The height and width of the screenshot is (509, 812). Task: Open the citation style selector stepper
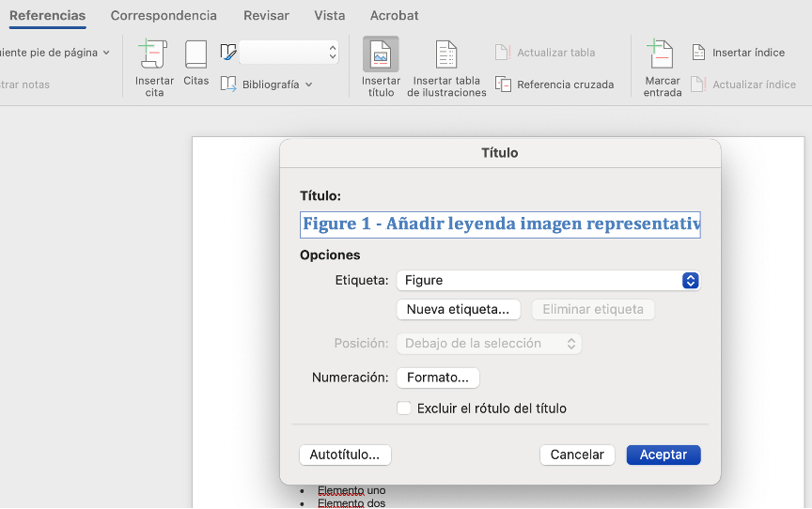333,53
